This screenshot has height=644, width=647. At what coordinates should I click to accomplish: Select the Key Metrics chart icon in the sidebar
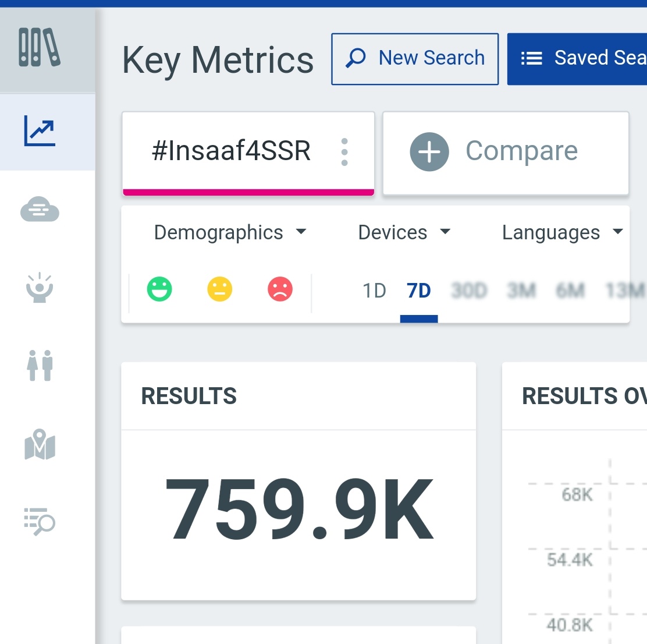coord(40,131)
